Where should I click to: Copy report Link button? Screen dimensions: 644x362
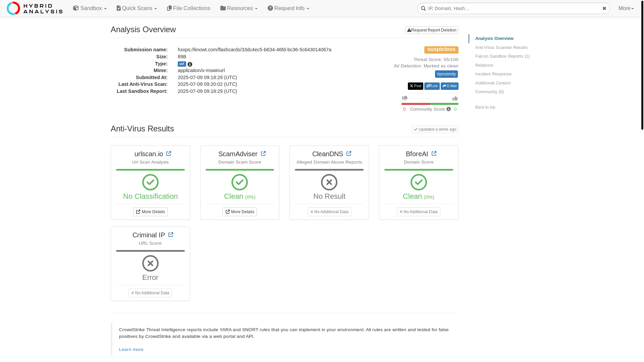click(432, 86)
